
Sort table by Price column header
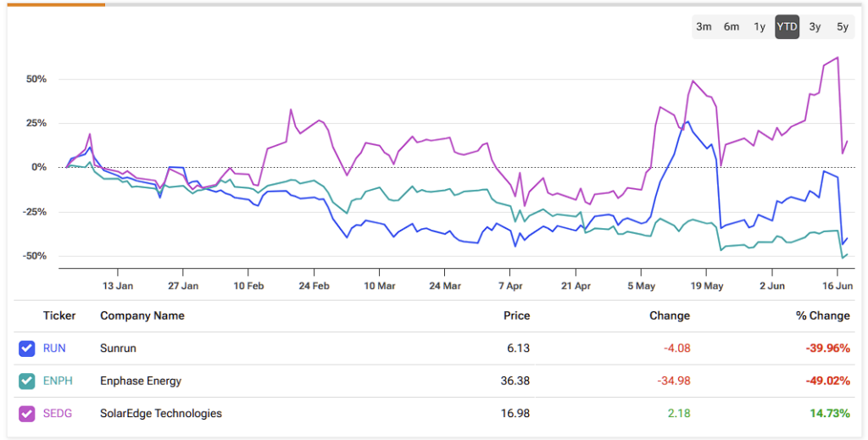point(516,316)
